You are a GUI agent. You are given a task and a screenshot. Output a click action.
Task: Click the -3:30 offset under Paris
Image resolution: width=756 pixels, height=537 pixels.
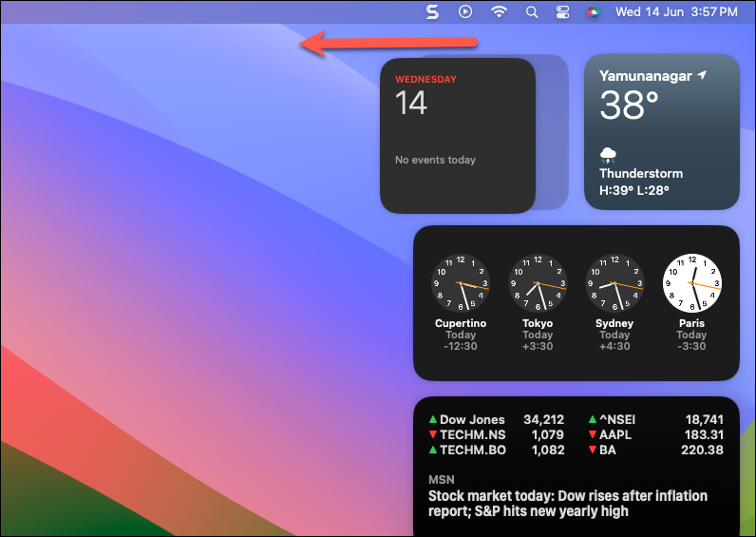click(x=691, y=346)
